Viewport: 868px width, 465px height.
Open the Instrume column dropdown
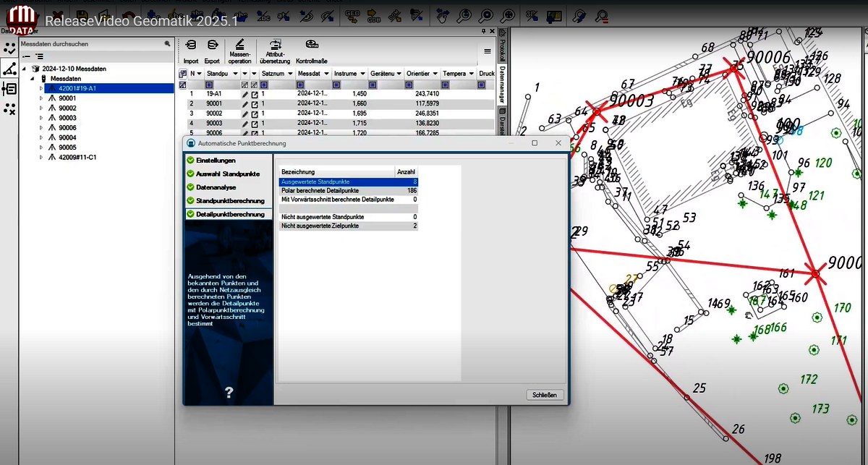pos(362,74)
